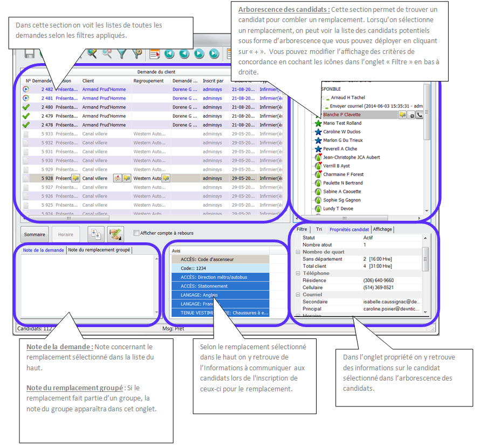The width and height of the screenshot is (487, 448).
Task: Click the phone icon beside Blanche P Clavette
Action: click(x=420, y=115)
